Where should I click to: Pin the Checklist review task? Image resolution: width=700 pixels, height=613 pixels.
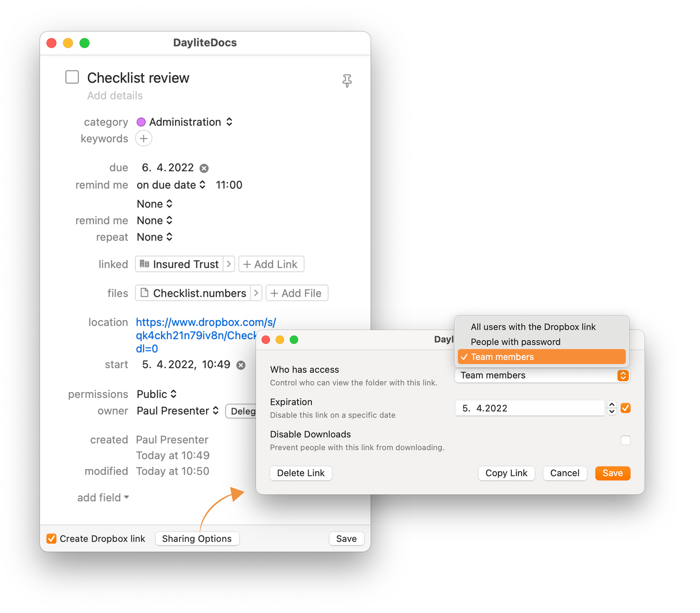click(x=347, y=81)
